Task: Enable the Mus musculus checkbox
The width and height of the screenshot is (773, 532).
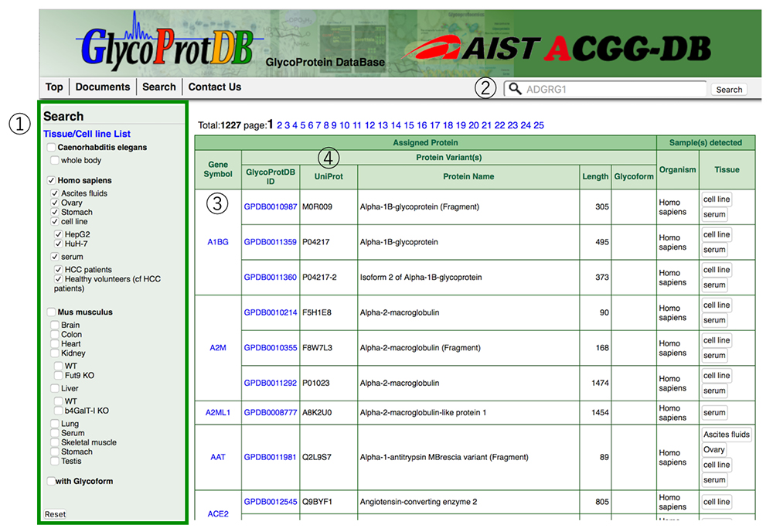Action: pyautogui.click(x=51, y=312)
